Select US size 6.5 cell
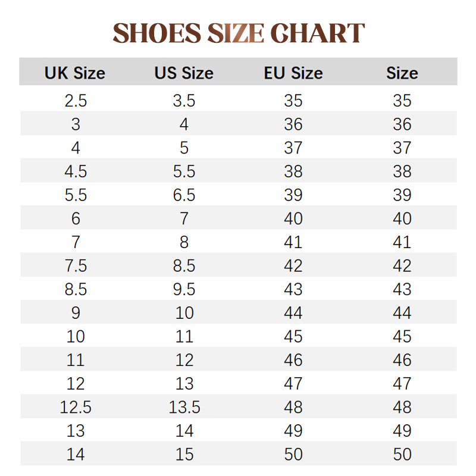The image size is (476, 476). [x=184, y=195]
